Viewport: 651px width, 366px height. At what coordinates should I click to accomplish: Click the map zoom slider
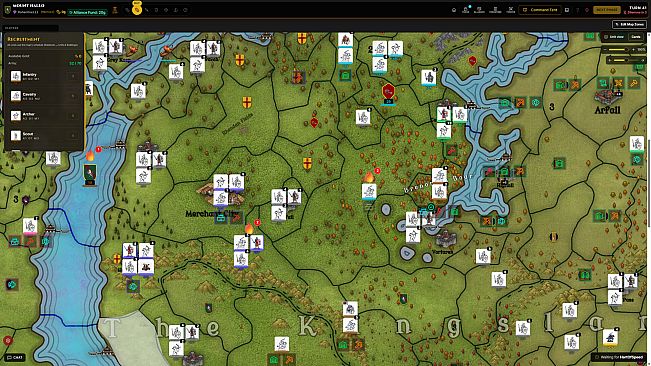619,50
